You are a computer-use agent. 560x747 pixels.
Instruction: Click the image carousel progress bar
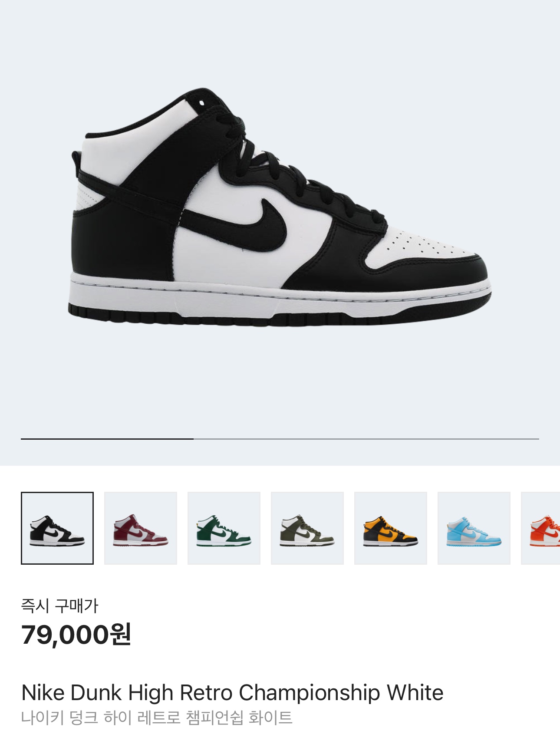[x=280, y=439]
